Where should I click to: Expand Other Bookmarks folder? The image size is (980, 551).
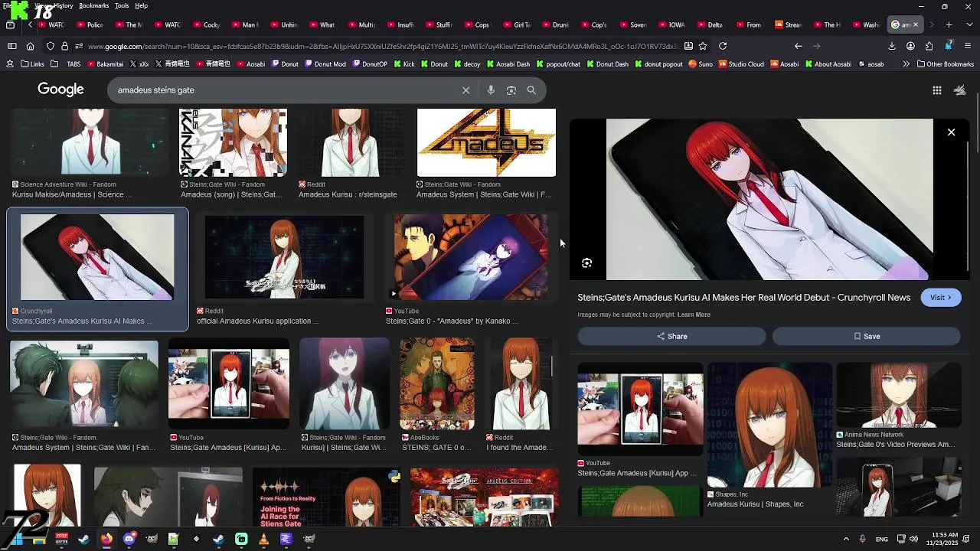coord(946,64)
